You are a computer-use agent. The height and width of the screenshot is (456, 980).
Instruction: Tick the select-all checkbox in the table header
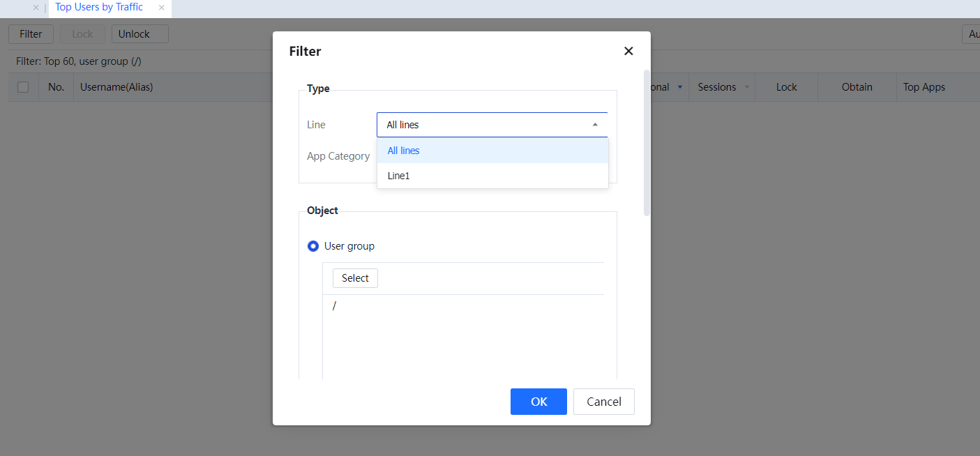(x=23, y=87)
